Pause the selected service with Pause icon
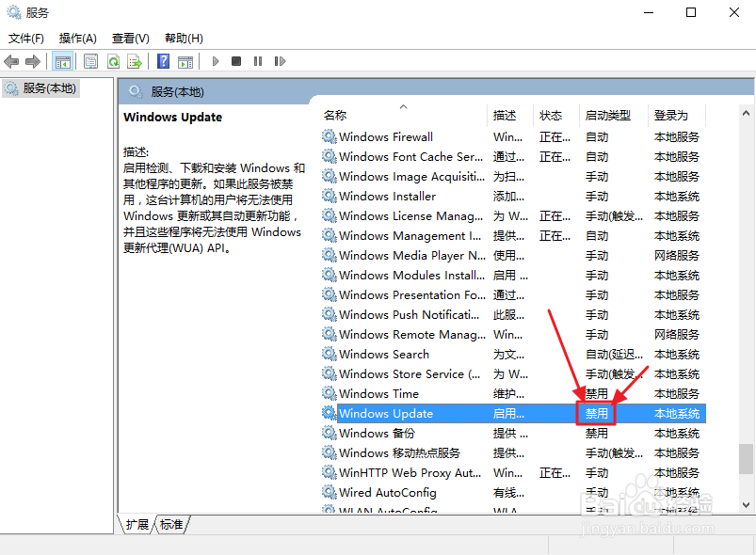Viewport: 756px width, 555px height. 258,61
